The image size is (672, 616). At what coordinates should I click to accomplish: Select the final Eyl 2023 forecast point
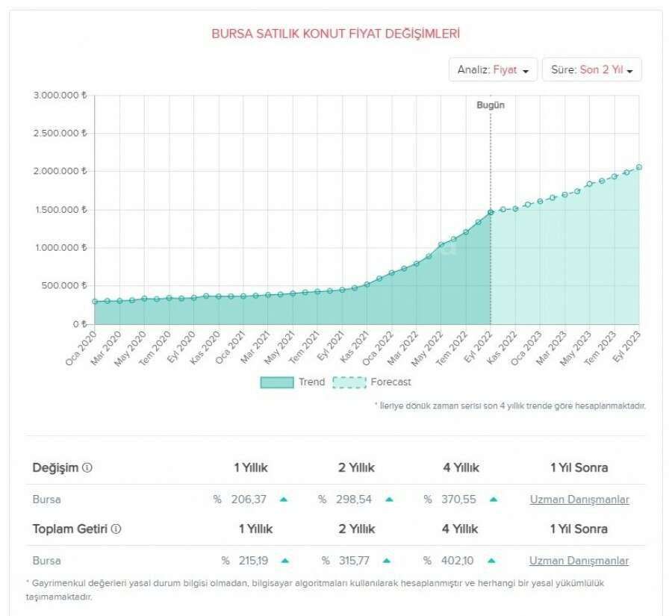tap(639, 167)
